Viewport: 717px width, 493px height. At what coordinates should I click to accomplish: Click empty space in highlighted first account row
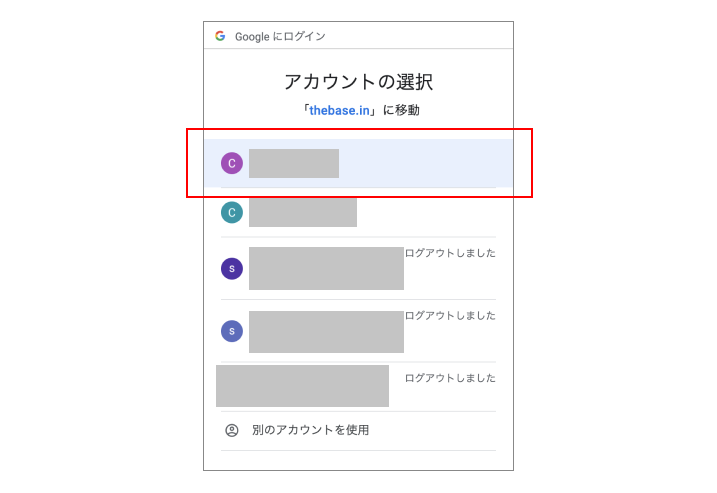click(425, 163)
